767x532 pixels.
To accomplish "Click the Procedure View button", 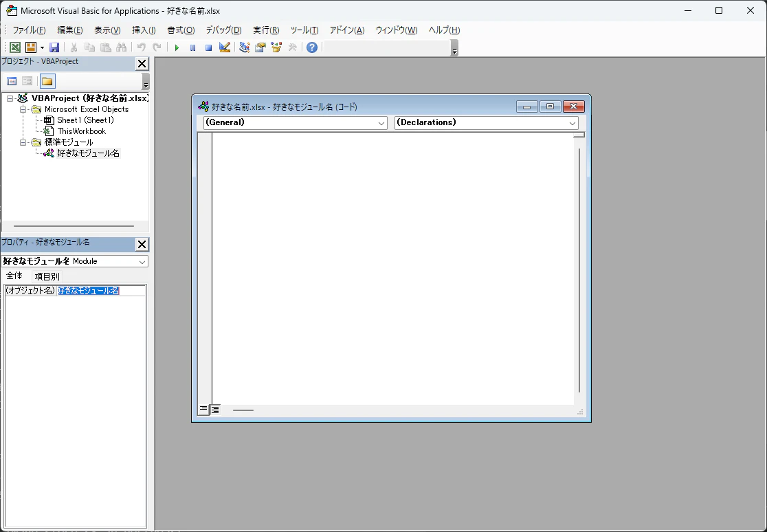I will [x=203, y=409].
